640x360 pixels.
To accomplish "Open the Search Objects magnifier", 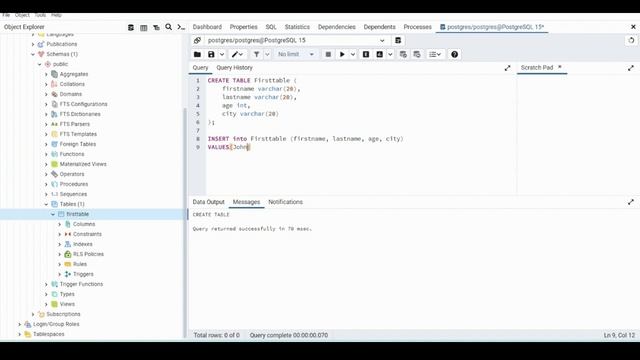I will [169, 27].
